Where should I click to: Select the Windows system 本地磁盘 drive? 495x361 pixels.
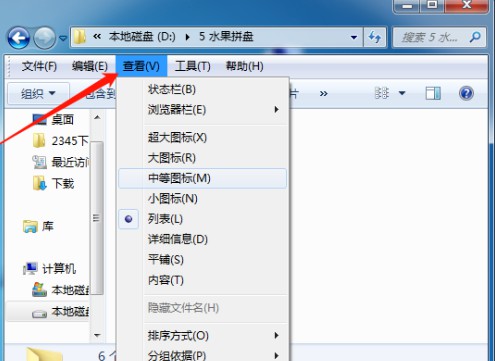[x=61, y=290]
